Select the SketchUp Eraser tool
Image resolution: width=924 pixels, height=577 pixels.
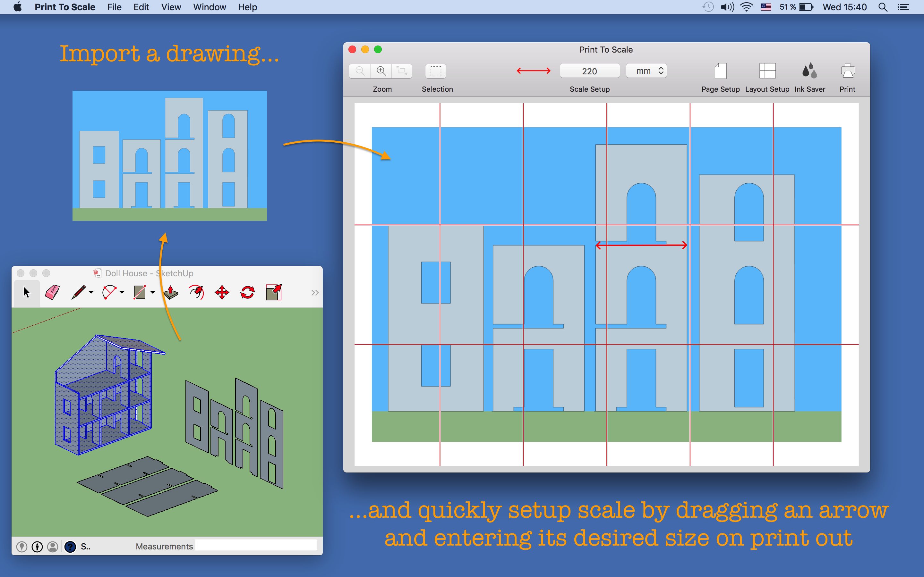pos(52,293)
